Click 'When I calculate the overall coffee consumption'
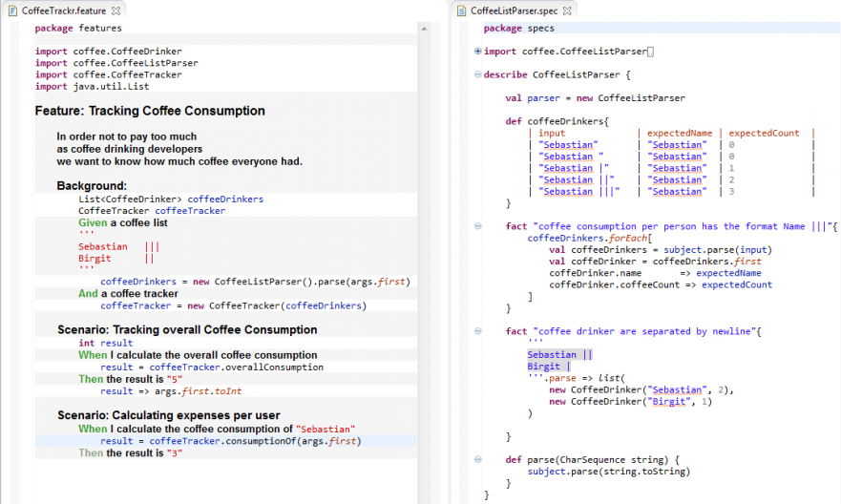 click(x=198, y=355)
